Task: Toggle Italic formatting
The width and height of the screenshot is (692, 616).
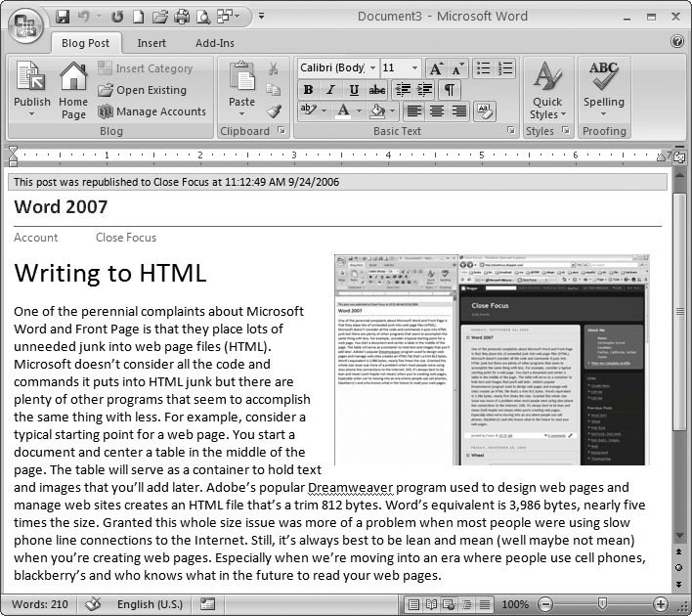Action: 330,90
